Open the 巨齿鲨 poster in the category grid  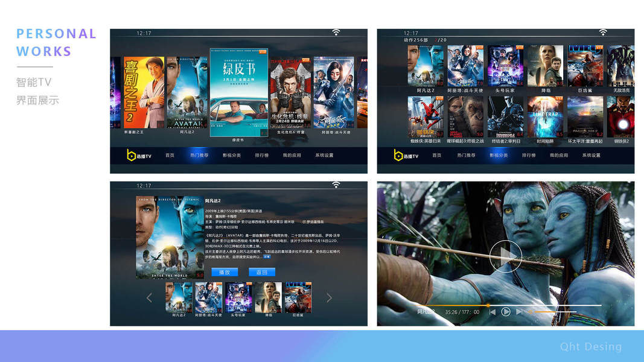click(x=585, y=66)
